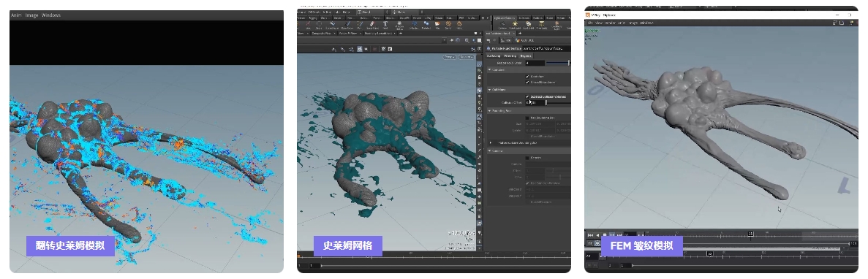Select the Spray Paint shelf tool
The image size is (868, 279).
pyautogui.click(x=372, y=25)
